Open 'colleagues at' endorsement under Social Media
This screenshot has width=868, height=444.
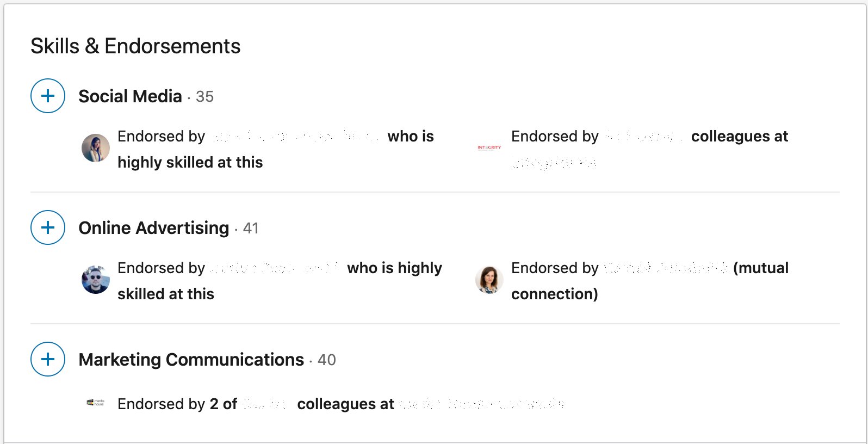click(x=649, y=149)
